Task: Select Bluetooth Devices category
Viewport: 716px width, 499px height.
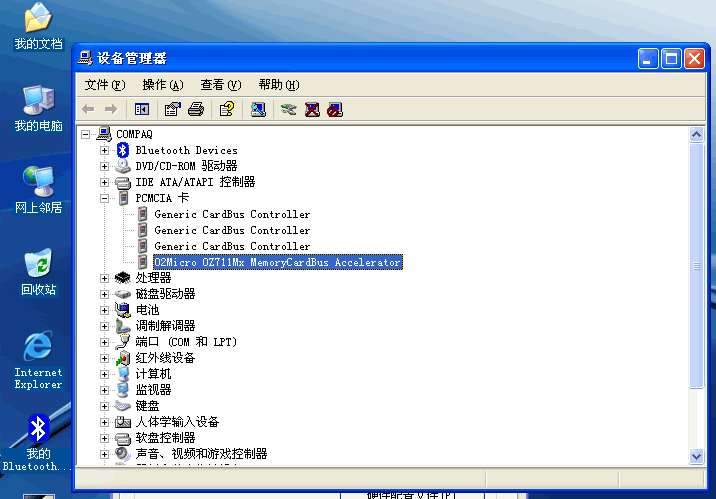Action: (x=186, y=150)
